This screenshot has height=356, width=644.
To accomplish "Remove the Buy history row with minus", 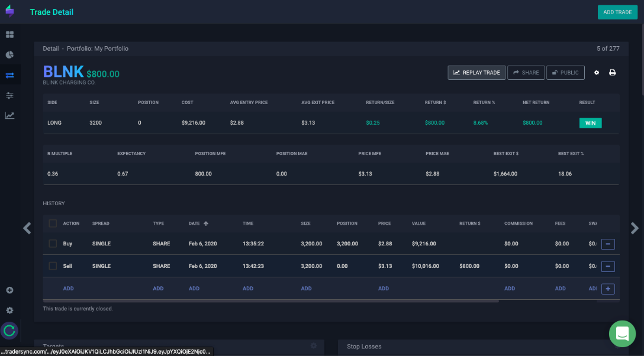I will click(x=608, y=244).
